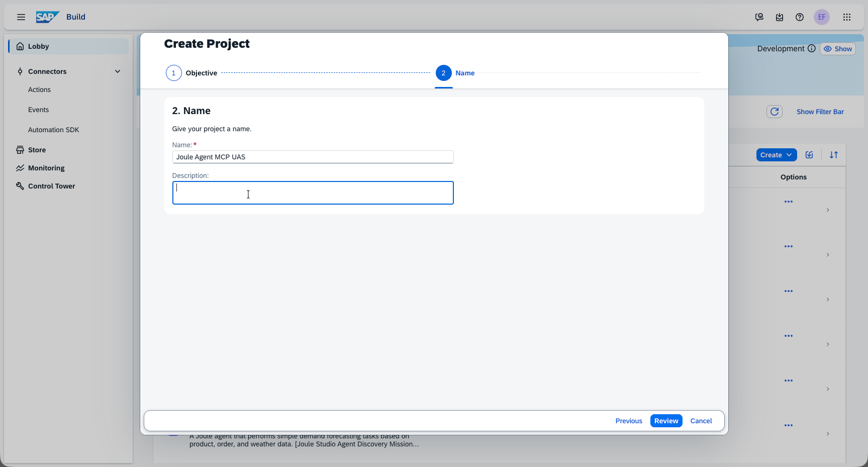The image size is (868, 467).
Task: Open options dots for the fourth project row
Action: pyautogui.click(x=789, y=336)
